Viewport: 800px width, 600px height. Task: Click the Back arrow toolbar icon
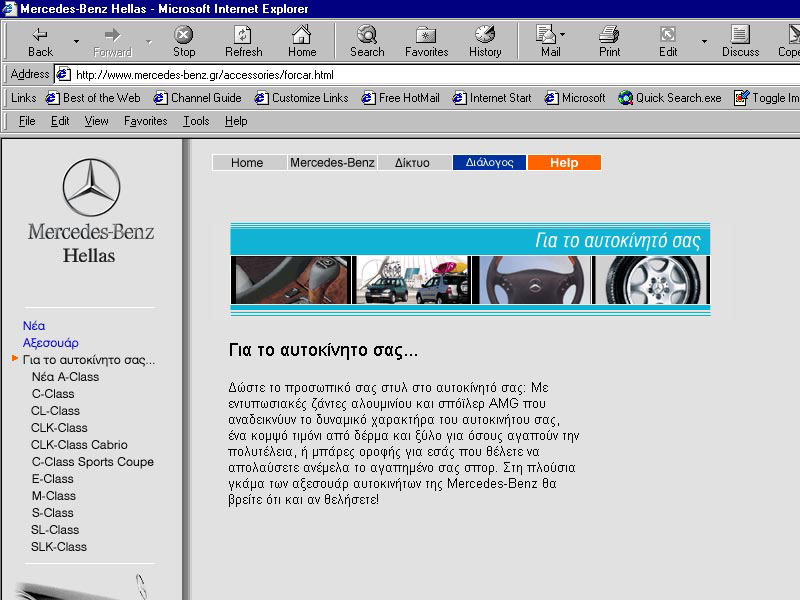coord(40,35)
